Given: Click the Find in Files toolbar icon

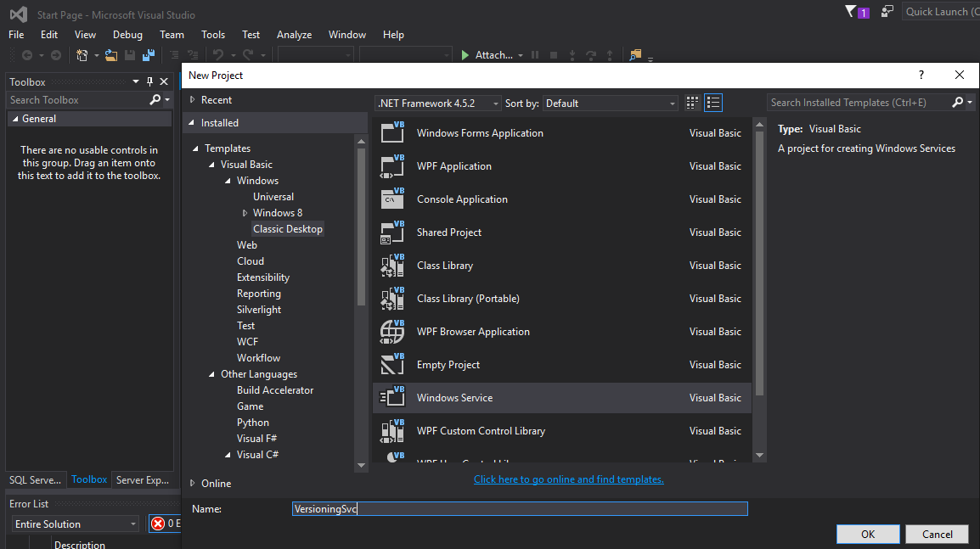Looking at the screenshot, I should [635, 55].
